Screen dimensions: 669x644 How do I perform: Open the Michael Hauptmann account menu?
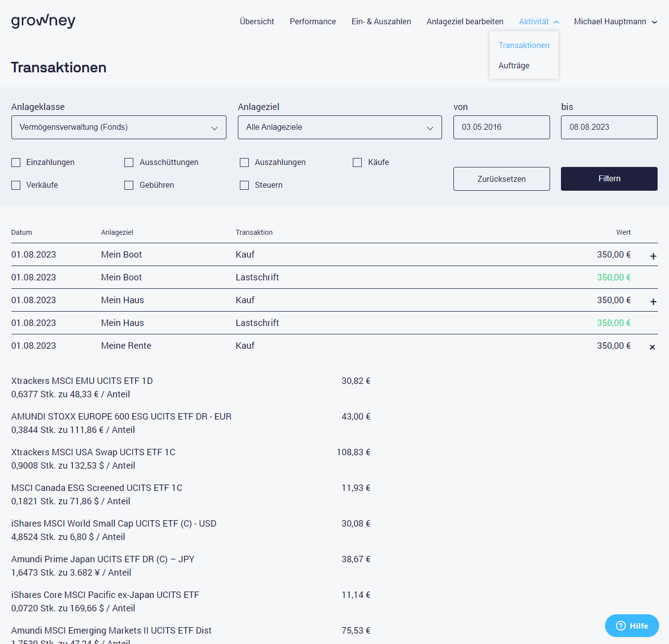click(x=615, y=22)
